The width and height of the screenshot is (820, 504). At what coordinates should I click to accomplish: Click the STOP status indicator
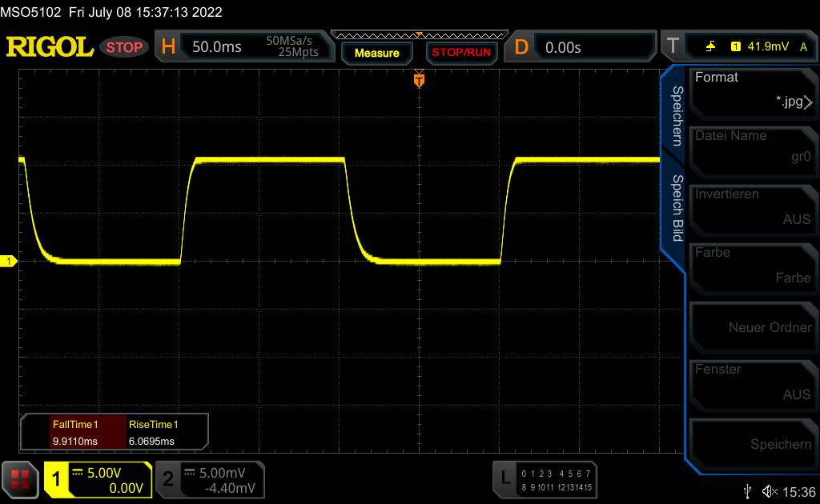pyautogui.click(x=124, y=47)
